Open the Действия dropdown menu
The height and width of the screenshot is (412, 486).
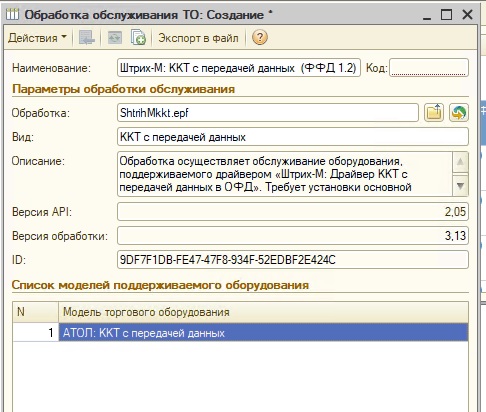point(37,38)
